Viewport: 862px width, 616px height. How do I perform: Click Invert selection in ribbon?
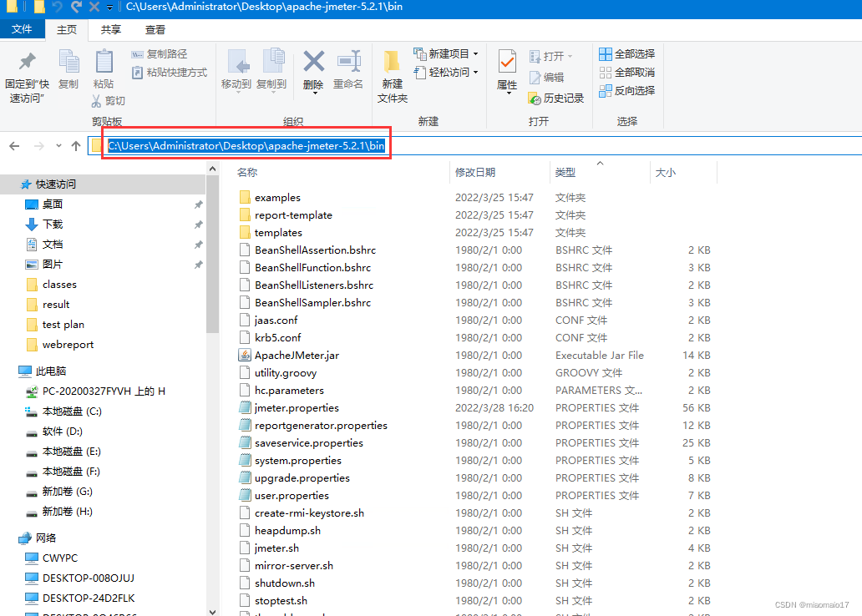click(627, 90)
